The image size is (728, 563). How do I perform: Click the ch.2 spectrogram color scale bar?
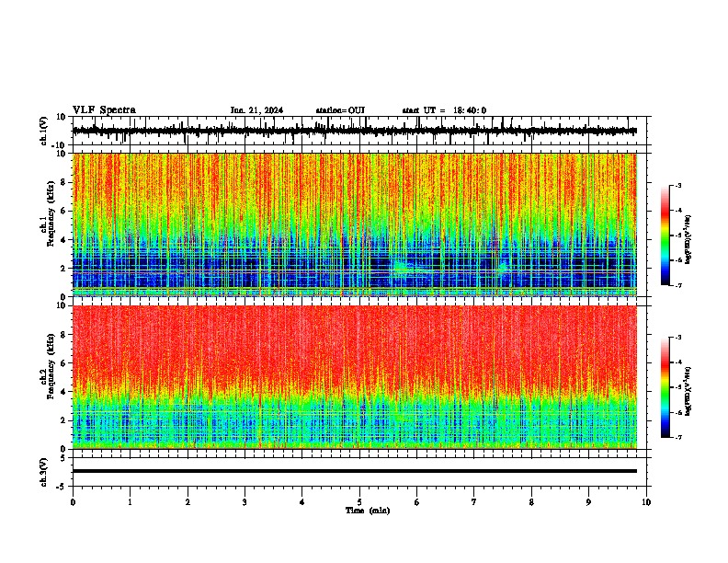click(665, 387)
